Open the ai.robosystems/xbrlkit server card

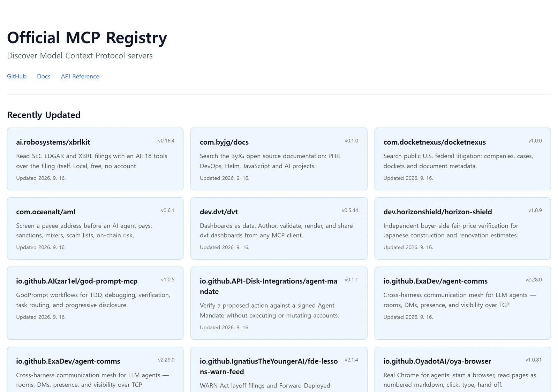[x=95, y=159]
